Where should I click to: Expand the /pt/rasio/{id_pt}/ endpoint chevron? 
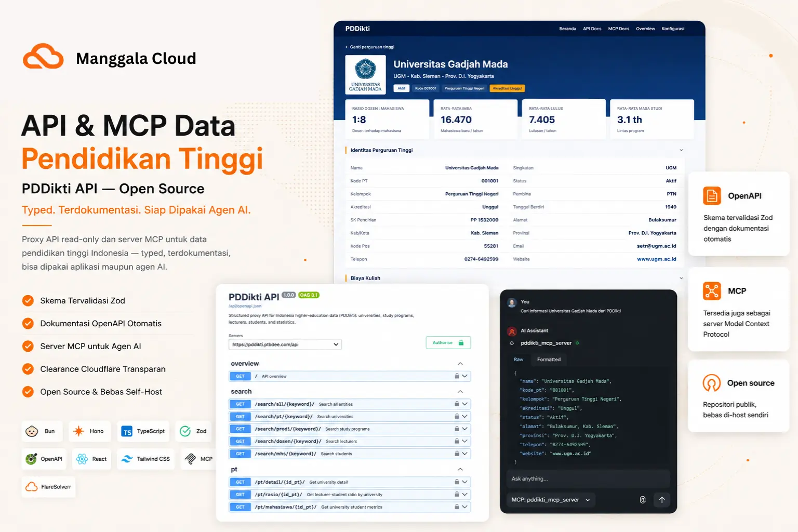tap(465, 495)
